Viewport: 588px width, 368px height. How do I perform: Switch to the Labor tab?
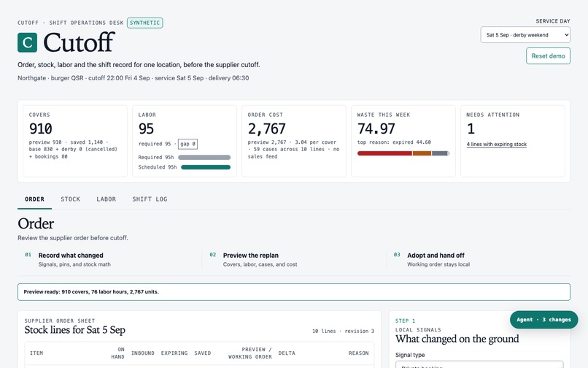106,199
